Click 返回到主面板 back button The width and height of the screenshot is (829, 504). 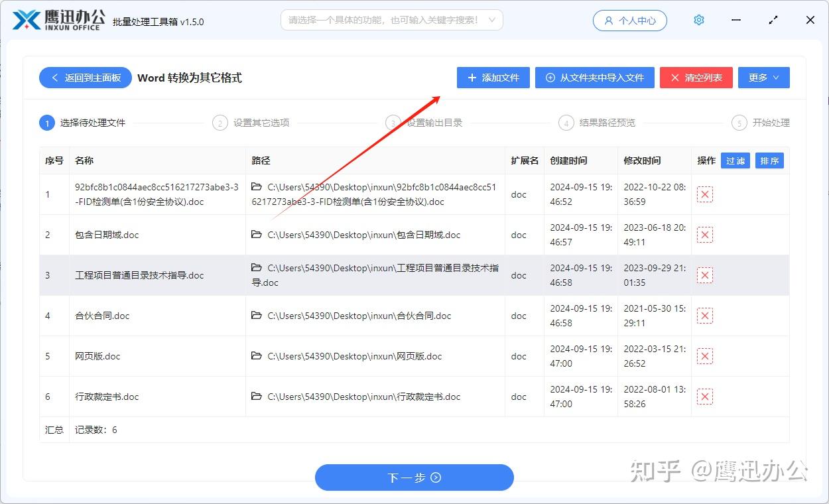[85, 78]
